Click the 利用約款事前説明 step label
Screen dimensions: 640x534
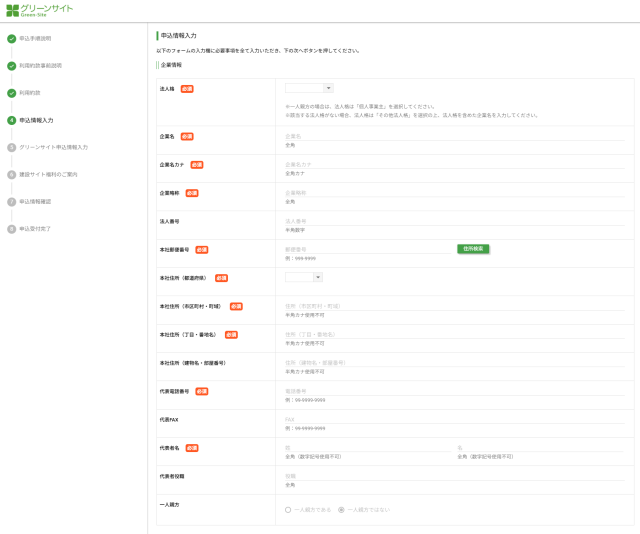pyautogui.click(x=40, y=66)
